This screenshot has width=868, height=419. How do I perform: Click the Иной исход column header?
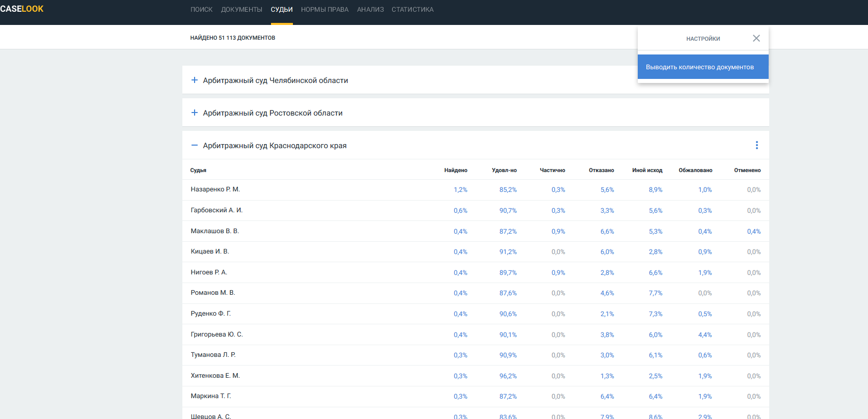pos(647,170)
